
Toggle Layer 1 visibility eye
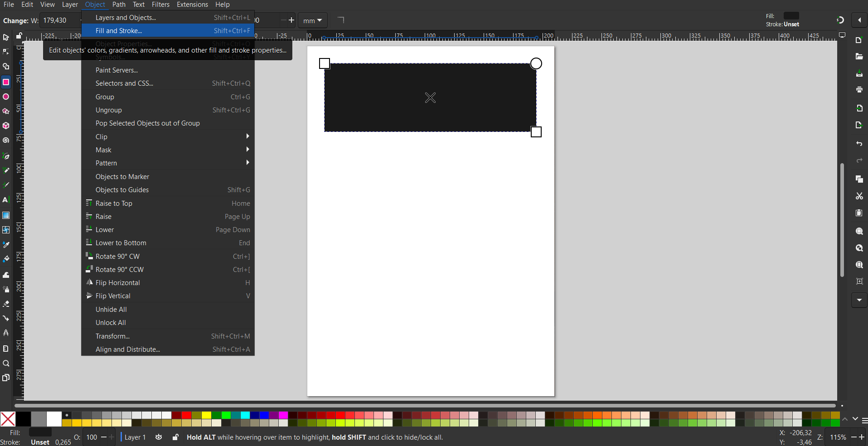pos(159,437)
